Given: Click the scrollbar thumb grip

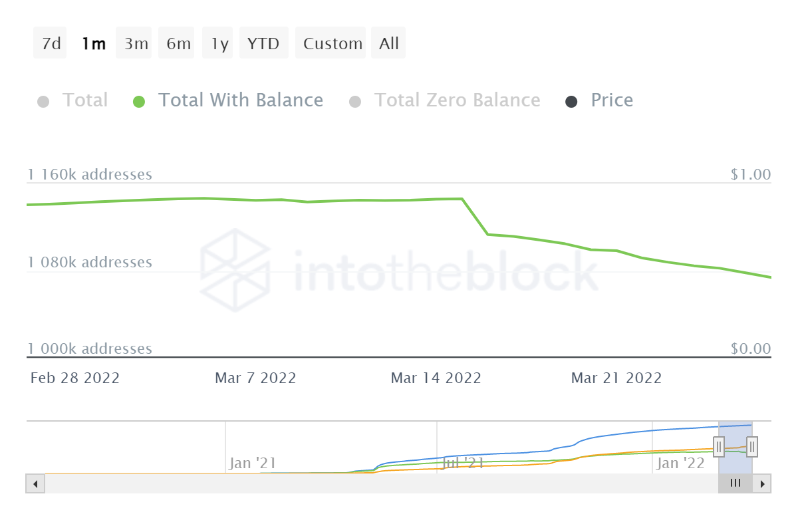Looking at the screenshot, I should coord(735,483).
